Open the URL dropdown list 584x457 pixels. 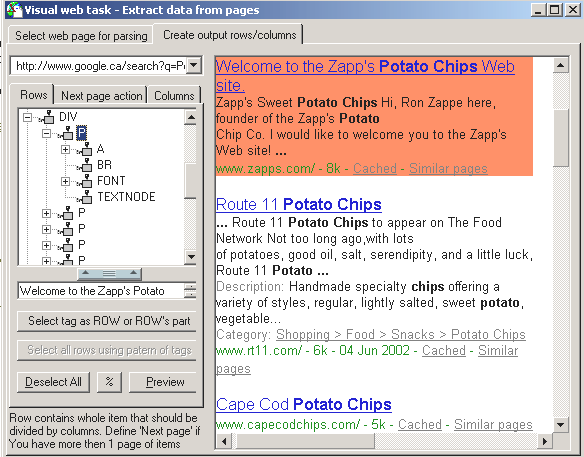tap(193, 66)
